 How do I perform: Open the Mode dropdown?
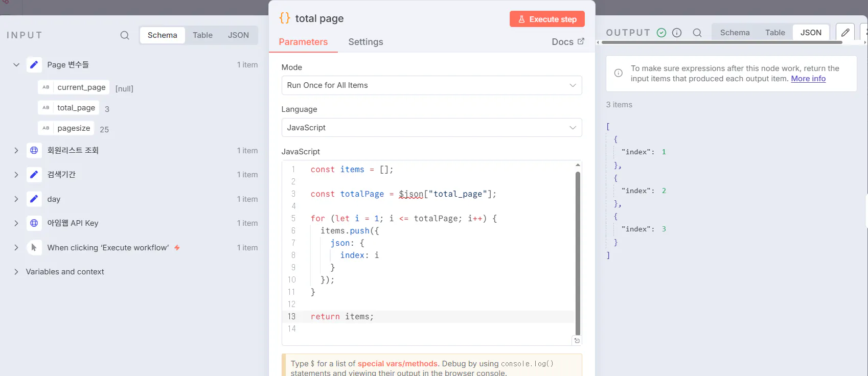[431, 85]
